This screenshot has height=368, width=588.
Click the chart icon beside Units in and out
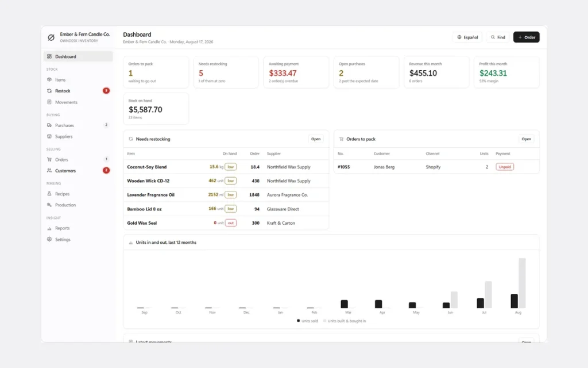click(130, 243)
